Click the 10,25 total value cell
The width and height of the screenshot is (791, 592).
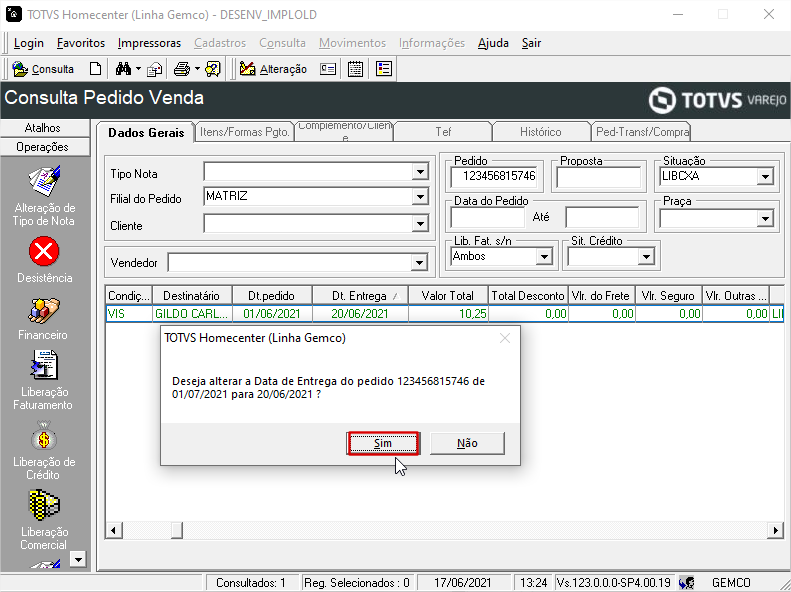click(x=448, y=314)
